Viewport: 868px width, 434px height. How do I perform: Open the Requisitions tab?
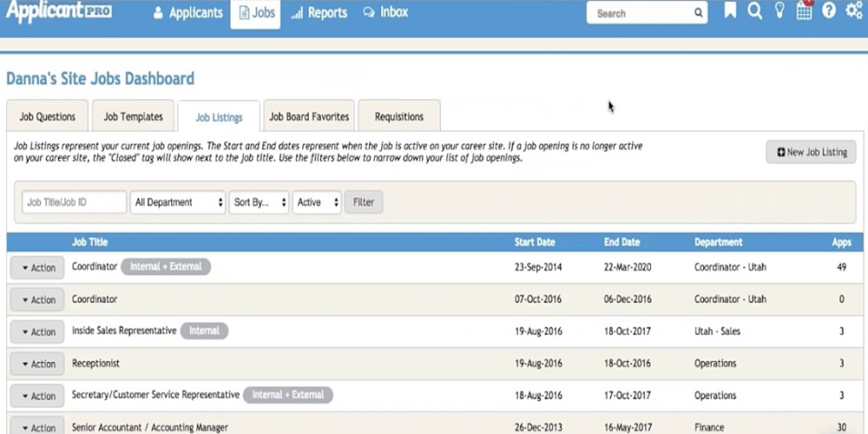398,116
